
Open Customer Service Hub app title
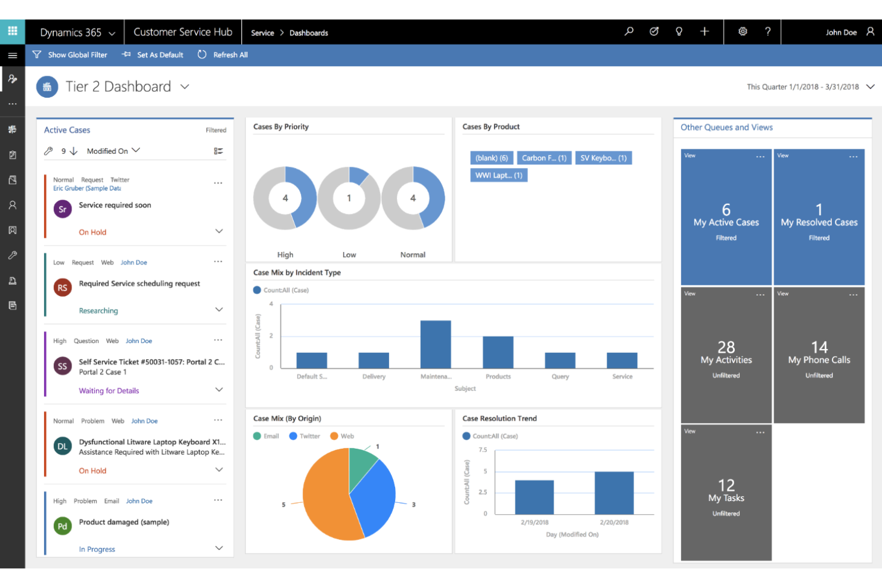tap(183, 32)
